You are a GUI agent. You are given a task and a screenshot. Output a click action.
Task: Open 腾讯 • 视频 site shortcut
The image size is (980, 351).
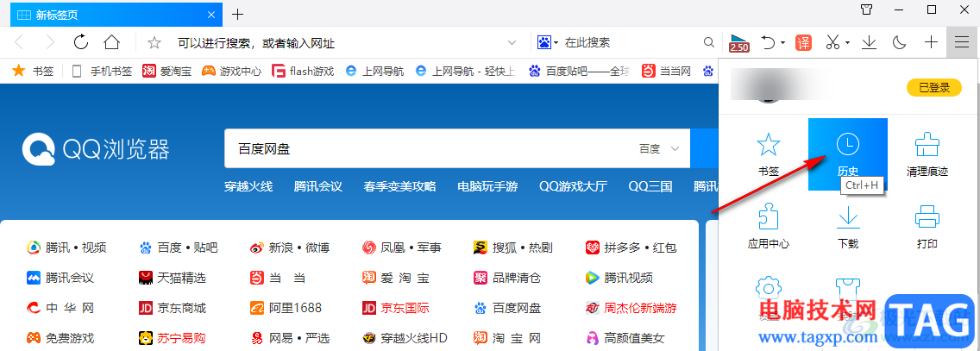(66, 248)
